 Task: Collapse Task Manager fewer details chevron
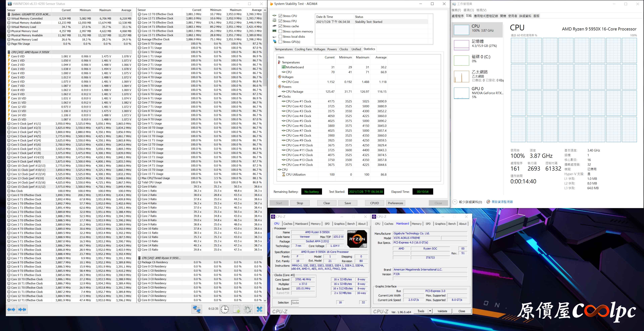point(455,202)
